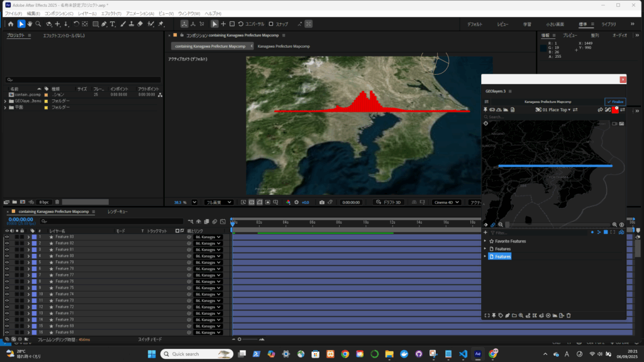This screenshot has height=362, width=644.
Task: Click the trash icon in the GEOlayers bottom toolbar
Action: click(569, 315)
